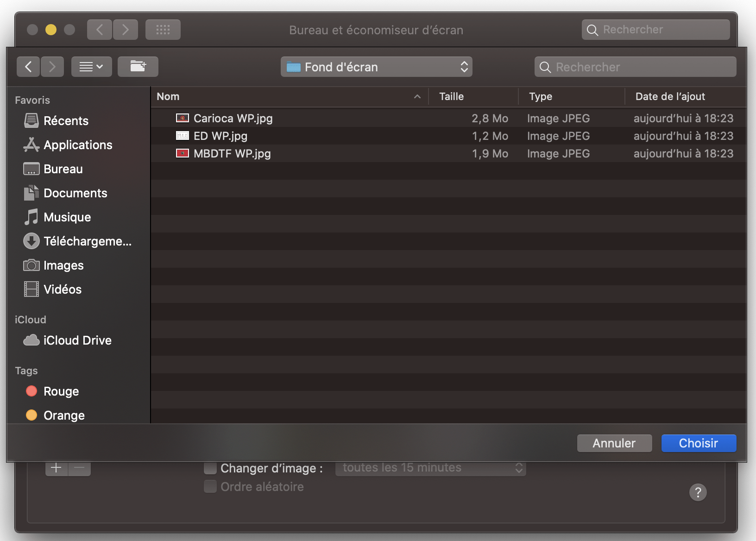This screenshot has width=756, height=541.
Task: Select the Rouge tag
Action: [78, 391]
